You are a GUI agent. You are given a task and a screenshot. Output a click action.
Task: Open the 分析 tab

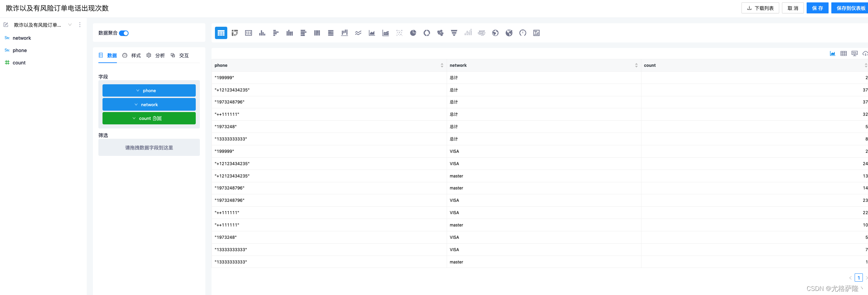(x=156, y=56)
